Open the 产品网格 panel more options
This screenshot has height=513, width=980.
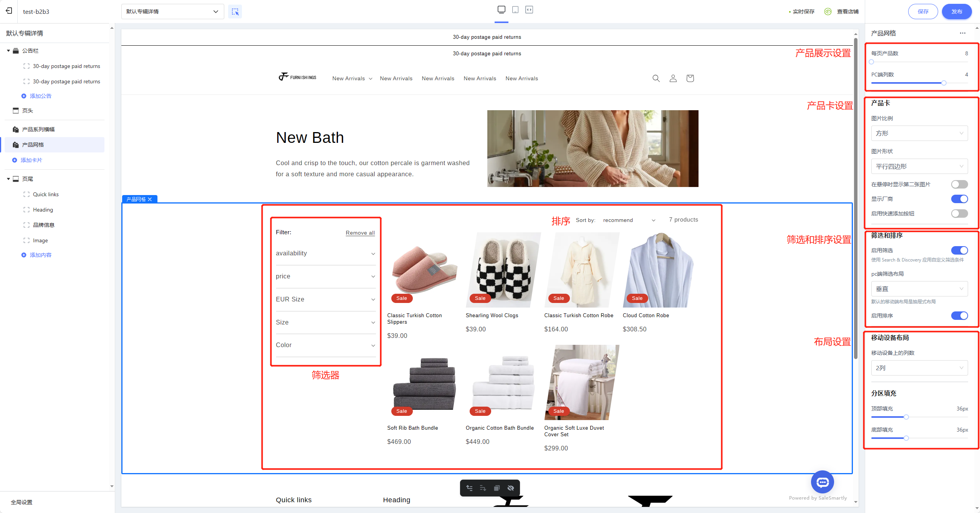point(962,33)
